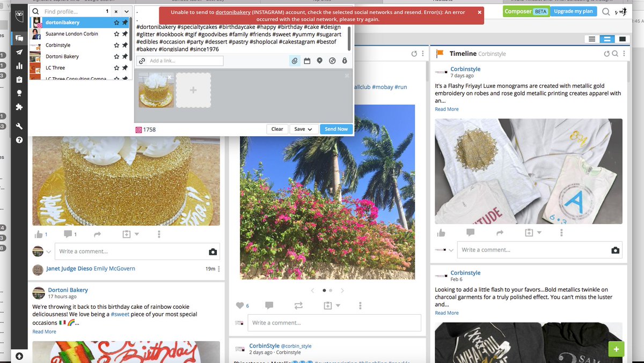Open the middle stream options menu
644x363 pixels.
(x=422, y=54)
